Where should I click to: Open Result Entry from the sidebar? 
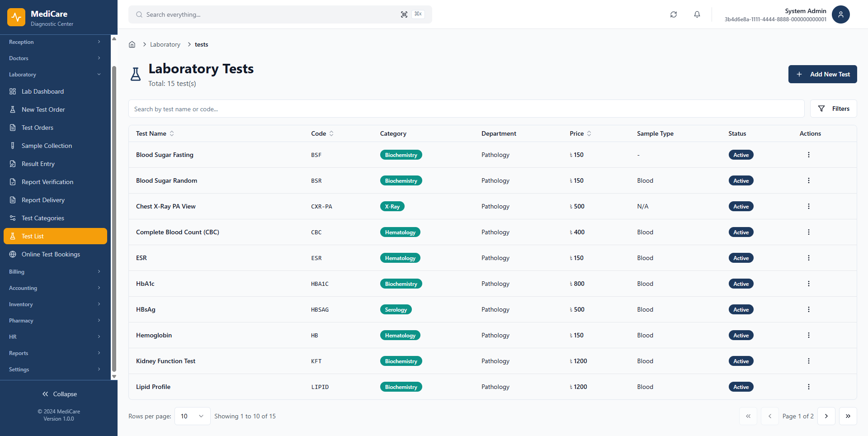[x=13, y=164]
